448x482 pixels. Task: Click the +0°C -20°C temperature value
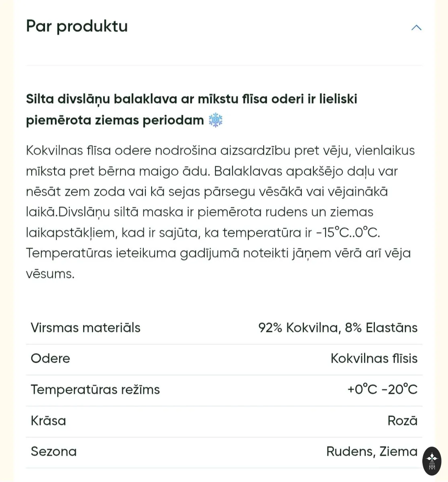tap(383, 389)
